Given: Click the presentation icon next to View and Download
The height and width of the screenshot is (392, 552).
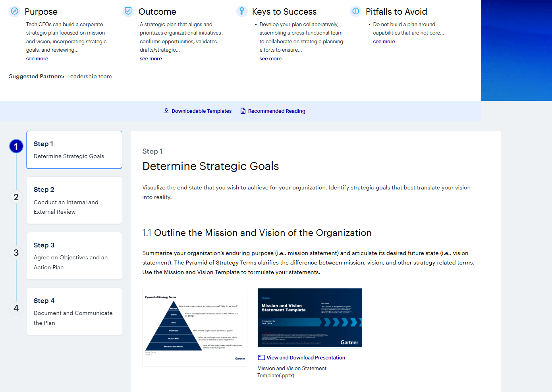Looking at the screenshot, I should (x=261, y=357).
